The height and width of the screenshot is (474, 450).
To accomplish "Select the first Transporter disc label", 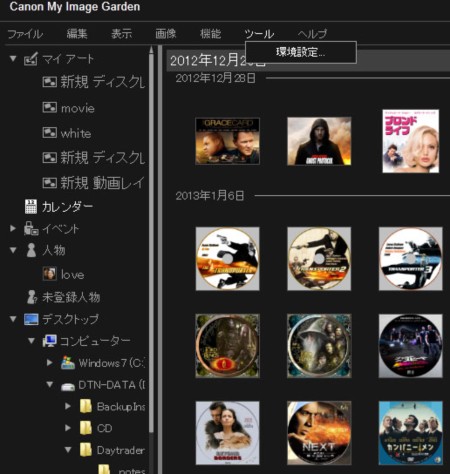I will pyautogui.click(x=228, y=259).
